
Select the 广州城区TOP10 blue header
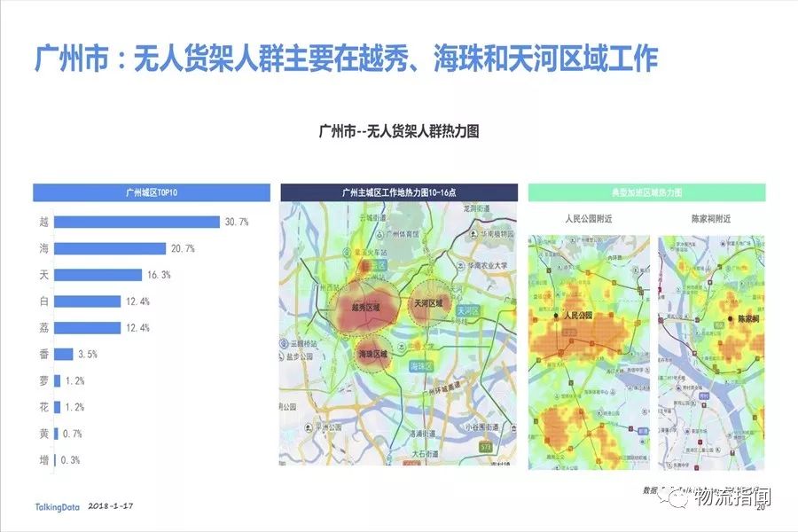tap(152, 192)
